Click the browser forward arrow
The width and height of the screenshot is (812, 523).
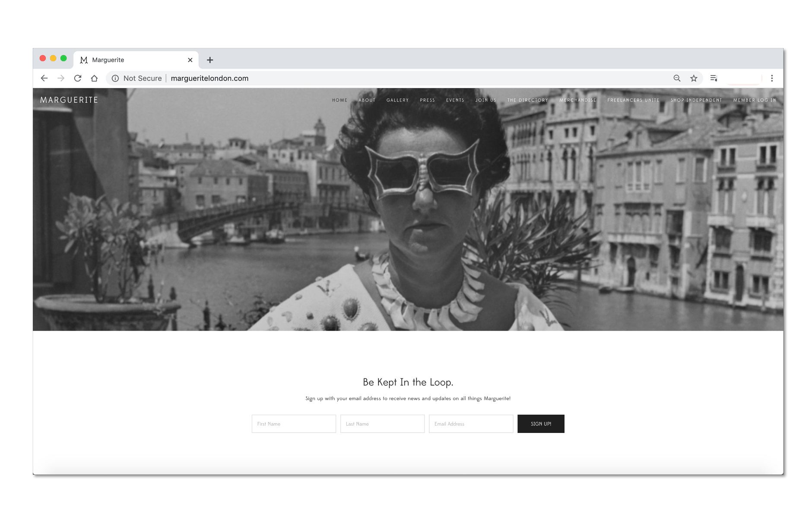point(61,78)
